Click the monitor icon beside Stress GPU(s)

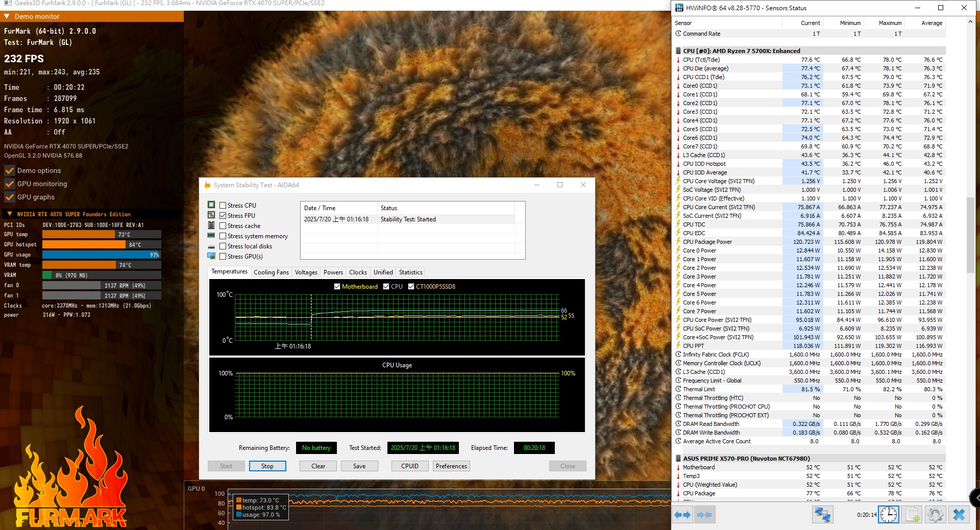(211, 256)
